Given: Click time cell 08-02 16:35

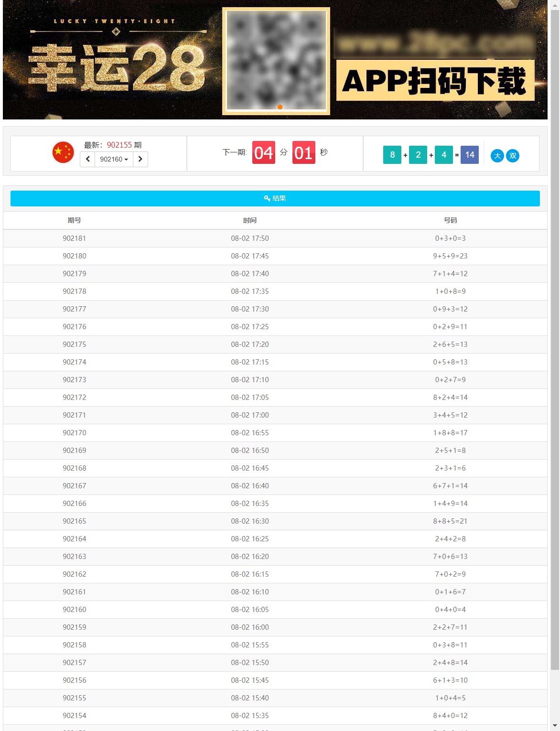Looking at the screenshot, I should [x=250, y=504].
